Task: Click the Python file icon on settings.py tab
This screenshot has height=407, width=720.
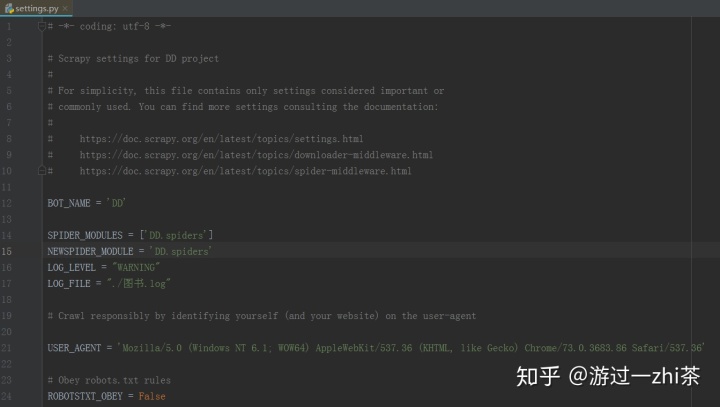Action: [x=9, y=8]
